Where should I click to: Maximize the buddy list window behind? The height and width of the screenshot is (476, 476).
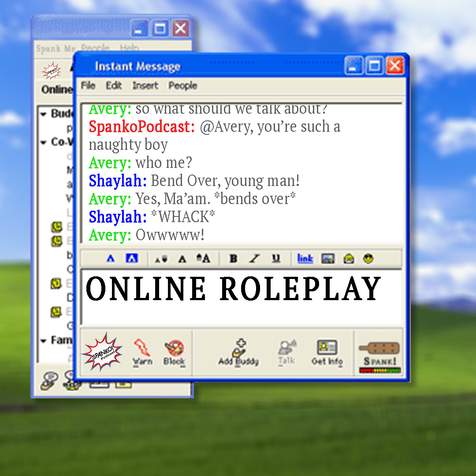click(160, 29)
